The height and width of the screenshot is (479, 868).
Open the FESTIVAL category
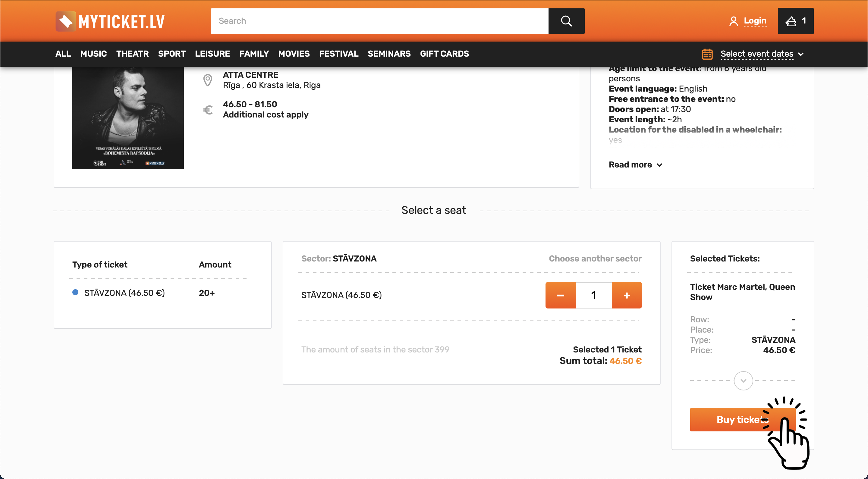[339, 54]
